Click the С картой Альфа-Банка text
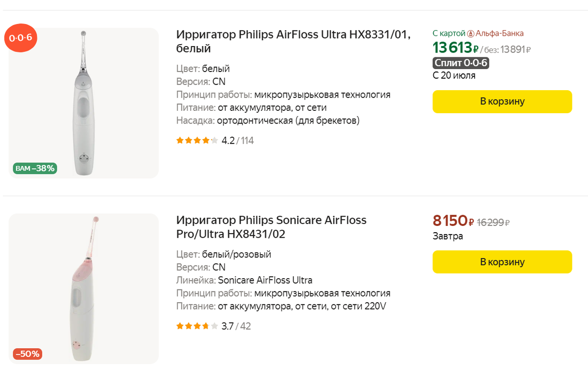The image size is (588, 366). point(478,33)
